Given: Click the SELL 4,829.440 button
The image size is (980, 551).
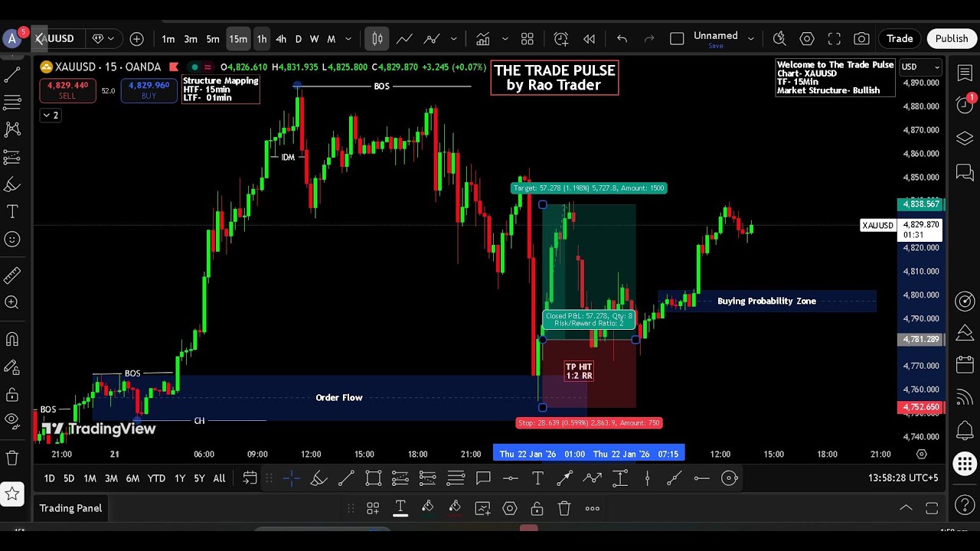Looking at the screenshot, I should coord(67,90).
